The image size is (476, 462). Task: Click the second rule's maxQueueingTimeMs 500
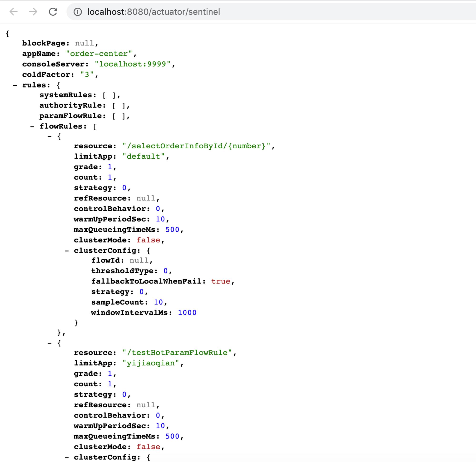click(172, 436)
